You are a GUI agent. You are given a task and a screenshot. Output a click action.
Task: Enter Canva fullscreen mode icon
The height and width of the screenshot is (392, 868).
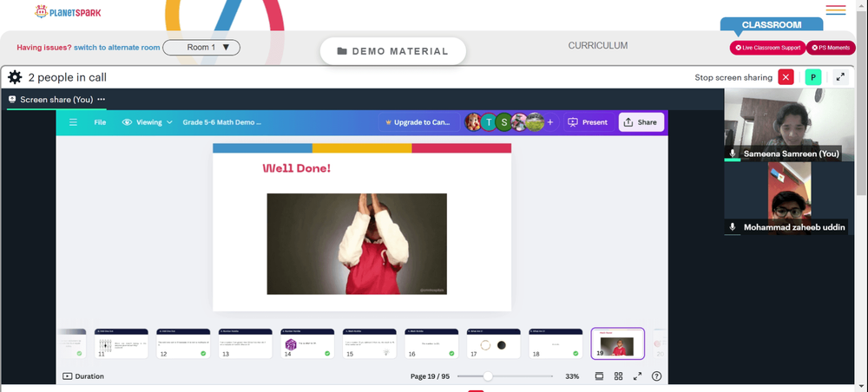point(637,376)
